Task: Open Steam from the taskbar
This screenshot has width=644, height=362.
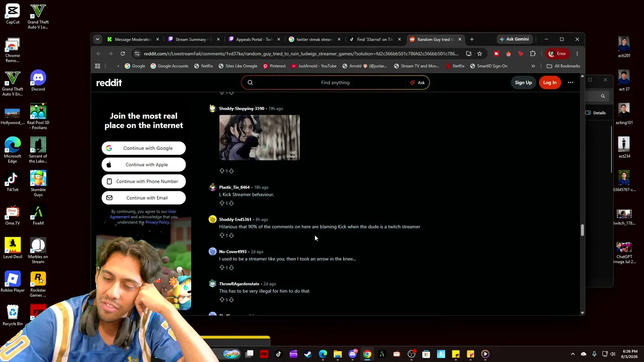Action: pos(308,354)
